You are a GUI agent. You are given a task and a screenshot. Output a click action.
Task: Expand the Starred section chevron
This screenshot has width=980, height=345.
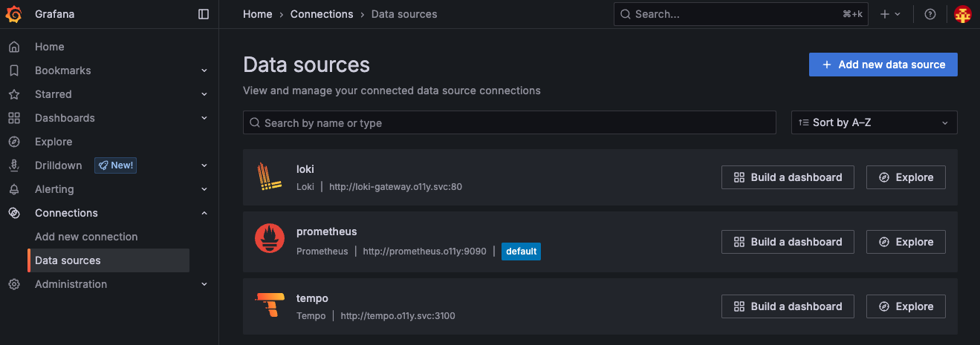(204, 94)
